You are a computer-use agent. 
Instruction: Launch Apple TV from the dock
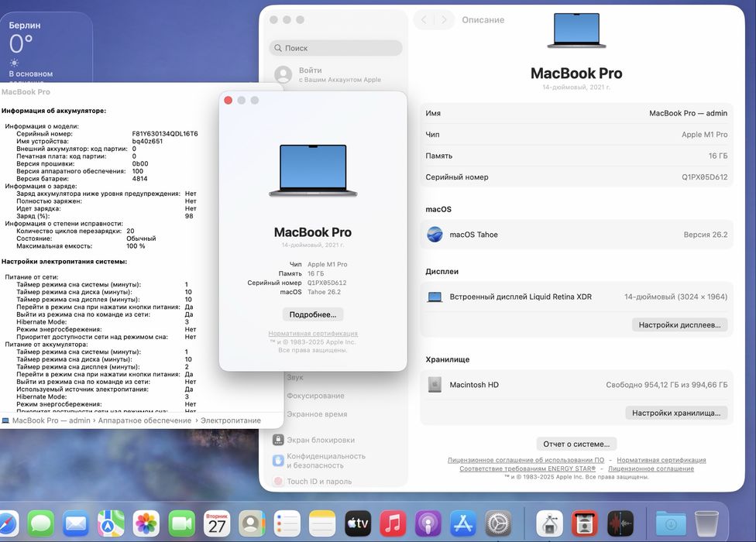point(358,523)
